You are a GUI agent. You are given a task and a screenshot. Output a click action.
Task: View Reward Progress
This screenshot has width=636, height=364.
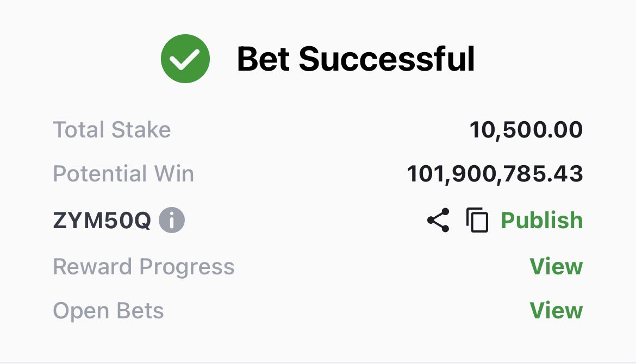click(x=556, y=267)
